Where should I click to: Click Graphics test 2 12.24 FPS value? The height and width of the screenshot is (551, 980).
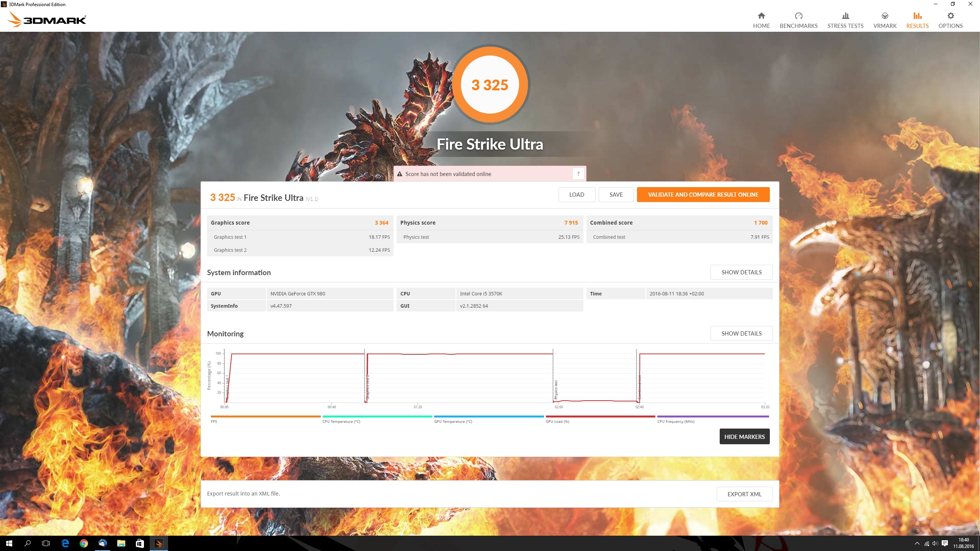tap(379, 250)
